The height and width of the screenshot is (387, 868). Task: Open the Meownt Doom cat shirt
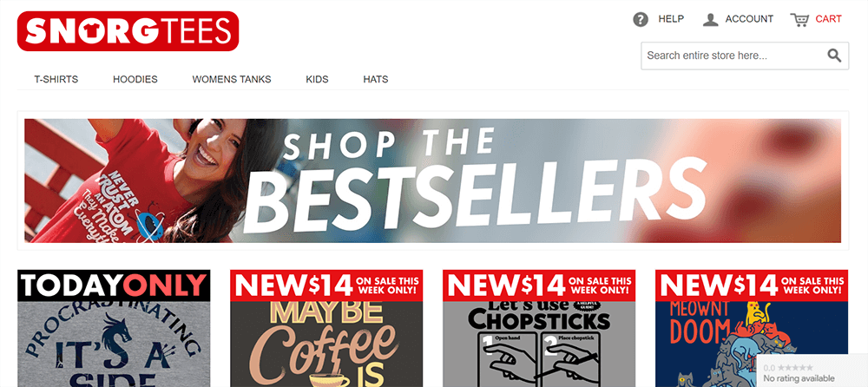coord(751,328)
